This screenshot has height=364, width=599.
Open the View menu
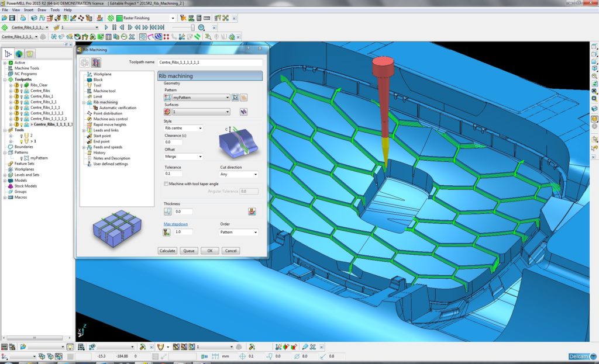pos(16,10)
